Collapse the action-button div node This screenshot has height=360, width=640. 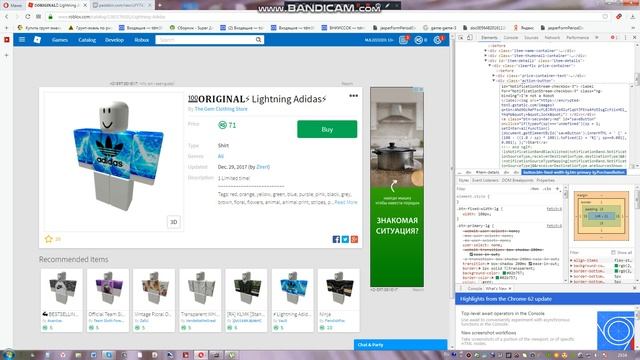click(x=494, y=80)
